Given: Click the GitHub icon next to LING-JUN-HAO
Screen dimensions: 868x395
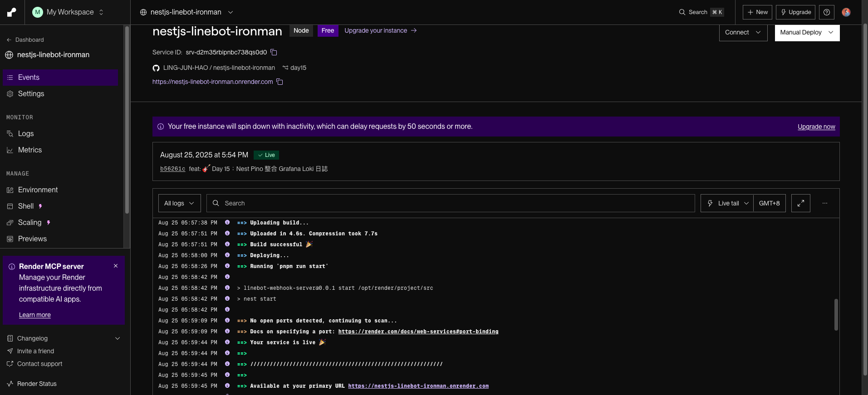Looking at the screenshot, I should coord(156,68).
